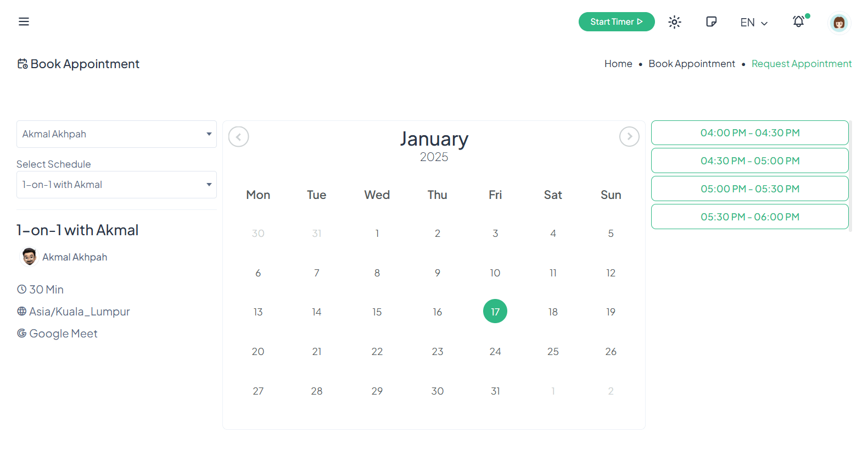The image size is (868, 449).
Task: Go to next month in calendar
Action: pos(629,136)
